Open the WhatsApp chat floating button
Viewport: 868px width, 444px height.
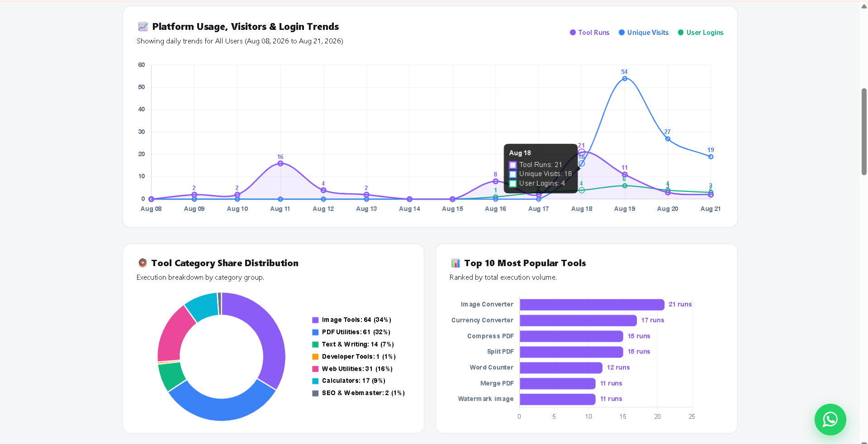pos(830,420)
